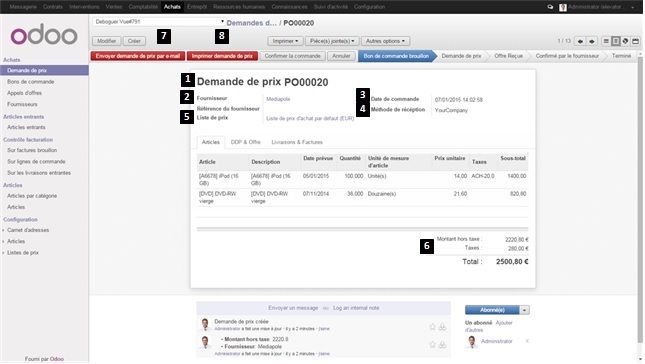645x364 pixels.
Task: Star the 'Demande de prix créée' message
Action: click(x=432, y=327)
